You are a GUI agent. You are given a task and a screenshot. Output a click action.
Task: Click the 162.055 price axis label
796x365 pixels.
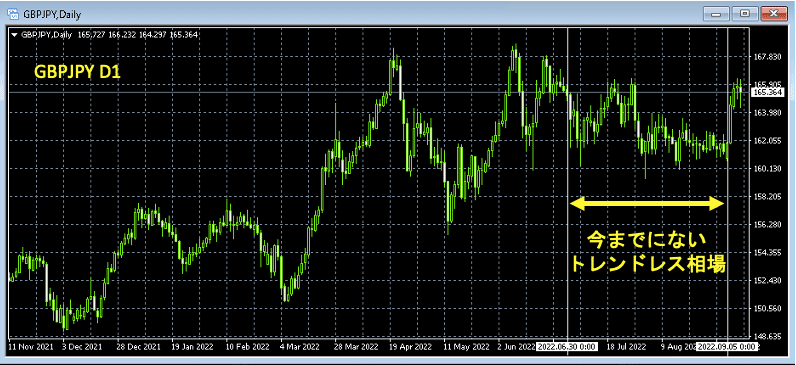click(x=767, y=141)
